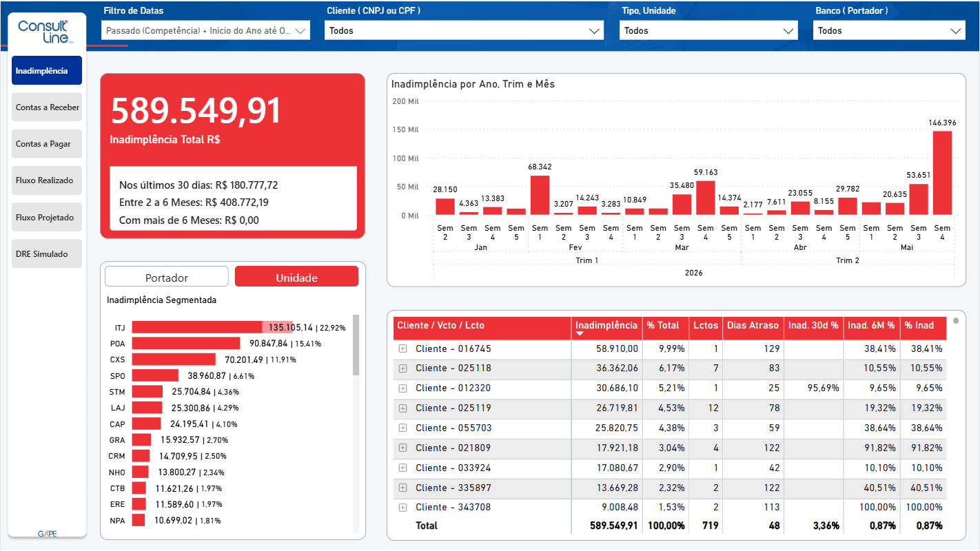Open the Tipo, Unidade dropdown
Viewport: 980px width, 551px height.
tap(708, 30)
